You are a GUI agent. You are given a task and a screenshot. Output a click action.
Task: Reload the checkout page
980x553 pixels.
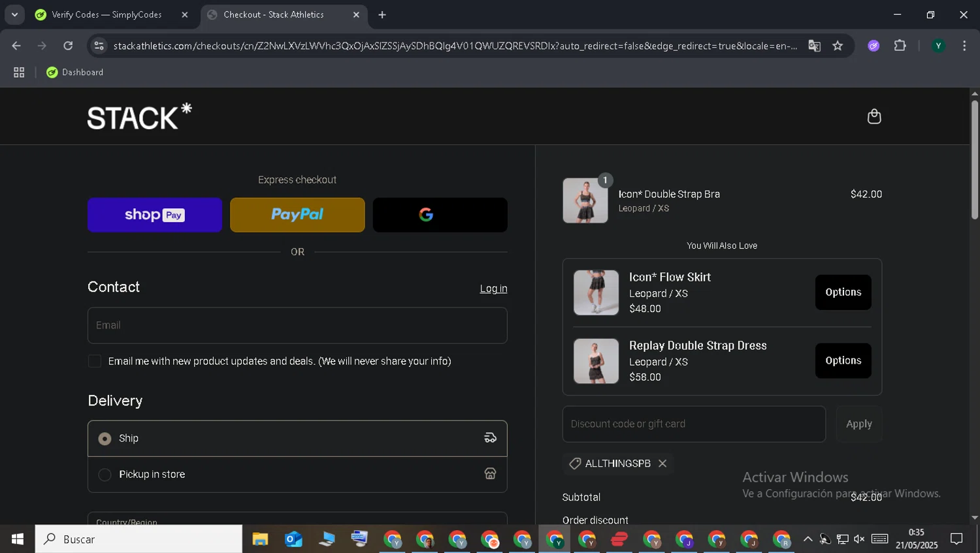click(68, 46)
